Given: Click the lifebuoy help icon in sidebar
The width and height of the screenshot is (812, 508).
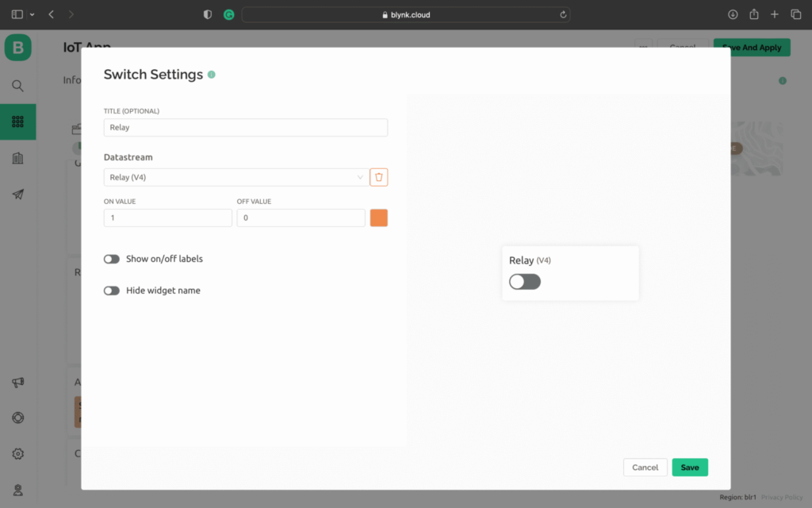Looking at the screenshot, I should [17, 418].
